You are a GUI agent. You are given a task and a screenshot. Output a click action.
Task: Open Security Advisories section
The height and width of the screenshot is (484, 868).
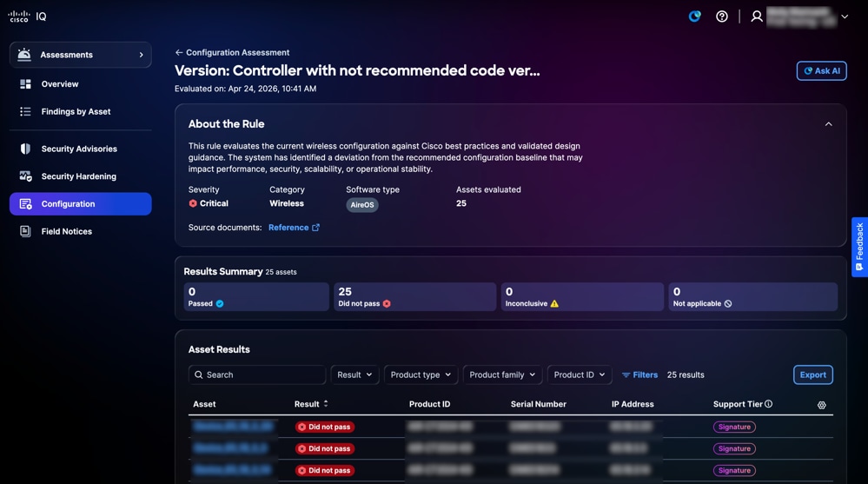pyautogui.click(x=79, y=149)
